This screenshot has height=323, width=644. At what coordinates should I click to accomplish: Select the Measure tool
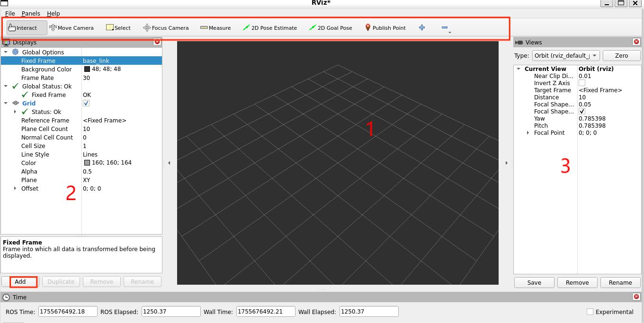(215, 27)
